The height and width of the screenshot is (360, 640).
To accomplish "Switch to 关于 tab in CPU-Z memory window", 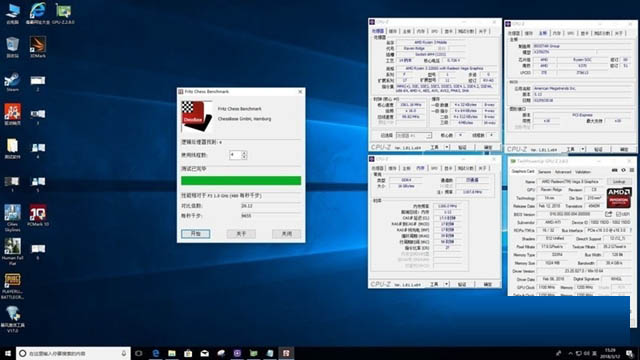I will point(482,168).
